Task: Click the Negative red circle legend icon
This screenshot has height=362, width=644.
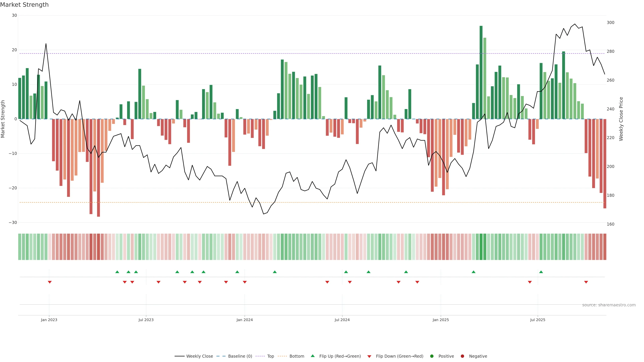Action: 462,356
